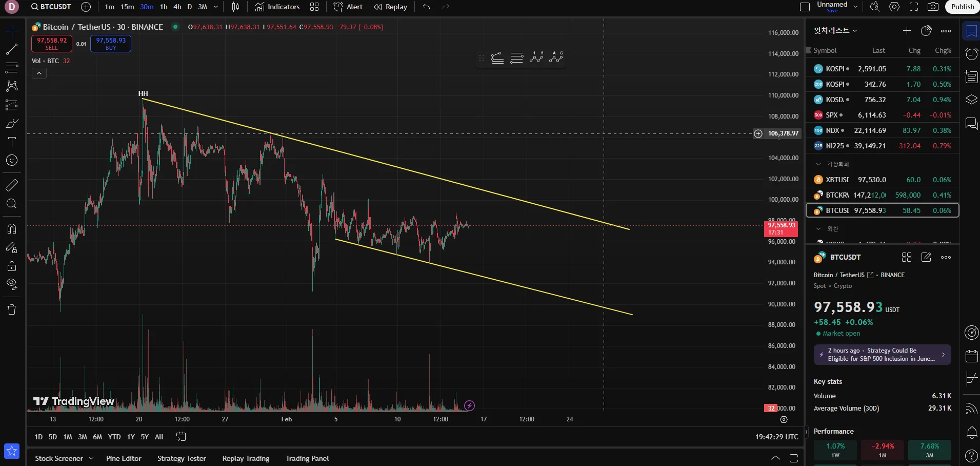Open the forecasting and measurement tools

click(12, 105)
